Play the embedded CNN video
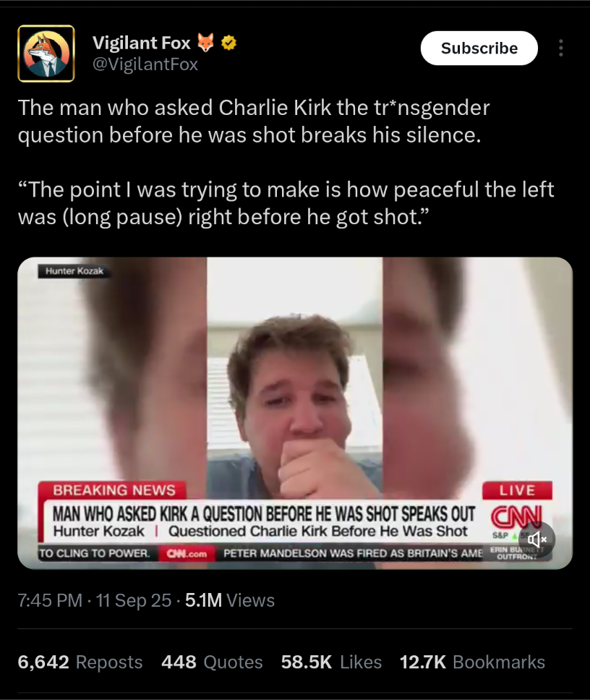This screenshot has width=590, height=700. [x=295, y=413]
